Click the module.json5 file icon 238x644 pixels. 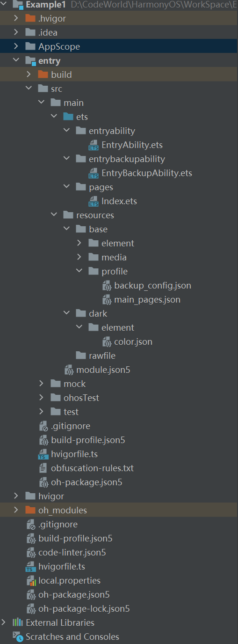tap(69, 370)
